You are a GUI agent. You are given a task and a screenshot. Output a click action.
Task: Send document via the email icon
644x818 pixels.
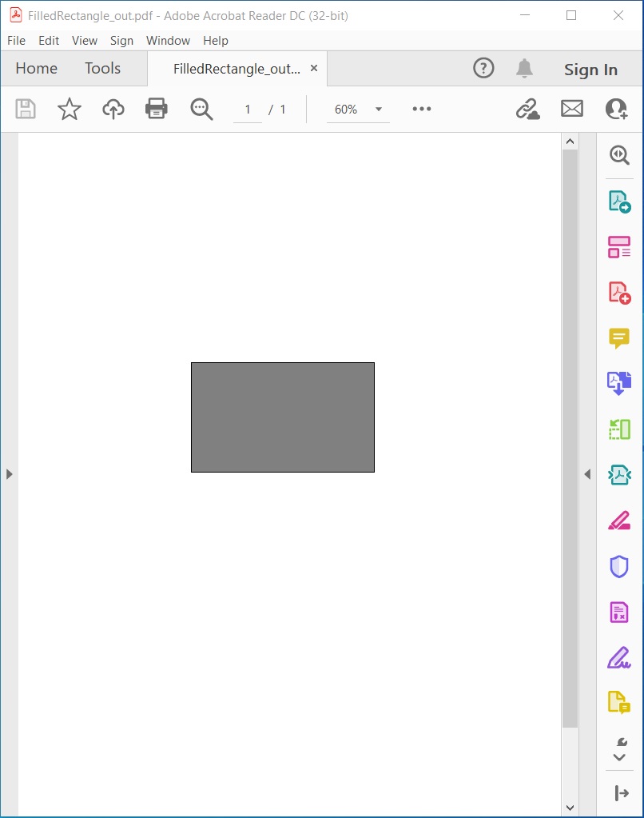pyautogui.click(x=571, y=109)
